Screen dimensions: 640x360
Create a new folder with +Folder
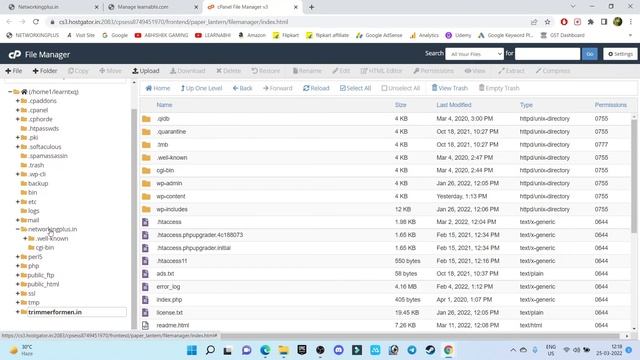coord(45,71)
